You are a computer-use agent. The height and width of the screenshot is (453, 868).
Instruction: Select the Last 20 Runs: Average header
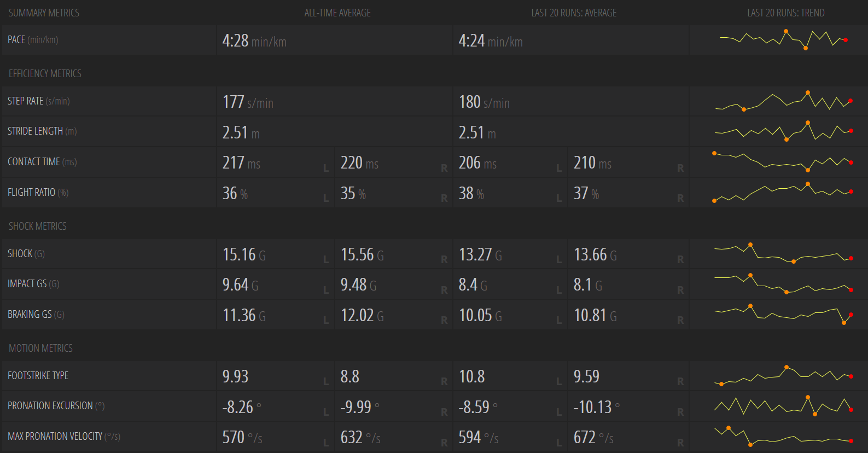pyautogui.click(x=574, y=13)
